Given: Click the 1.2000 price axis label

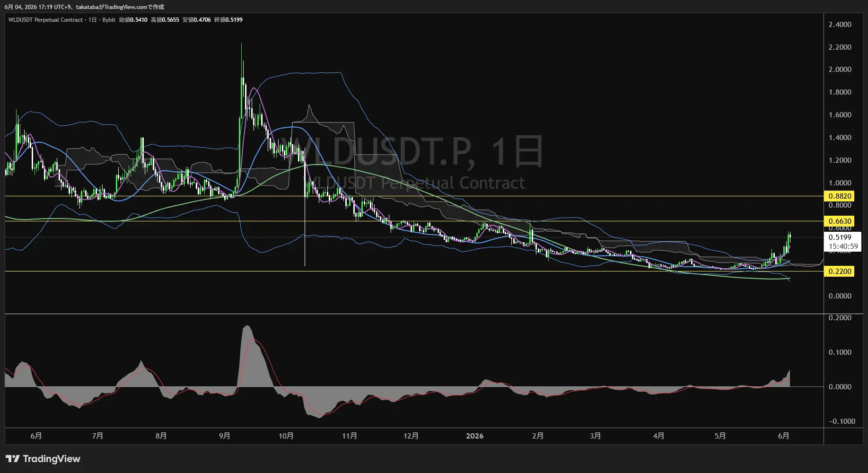Looking at the screenshot, I should (840, 160).
